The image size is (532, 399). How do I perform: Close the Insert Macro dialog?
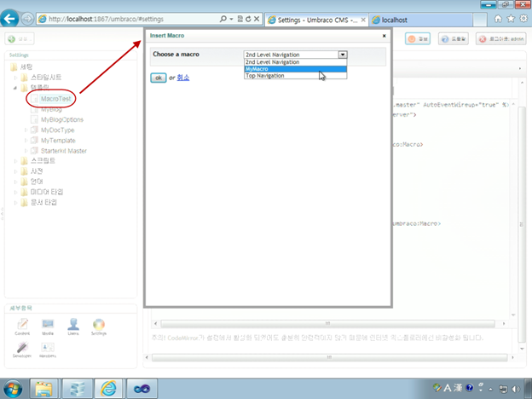tap(384, 36)
